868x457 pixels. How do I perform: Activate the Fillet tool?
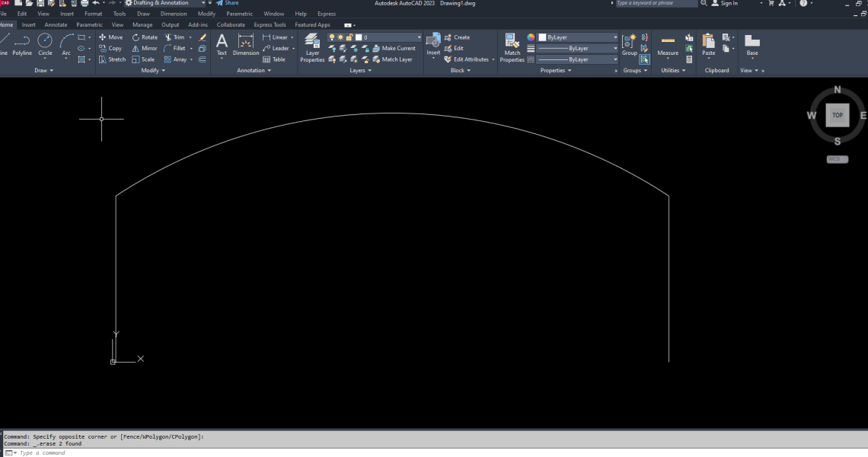(174, 48)
